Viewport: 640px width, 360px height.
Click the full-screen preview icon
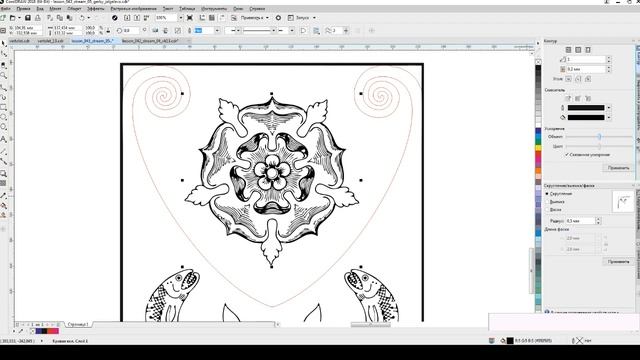coord(190,18)
